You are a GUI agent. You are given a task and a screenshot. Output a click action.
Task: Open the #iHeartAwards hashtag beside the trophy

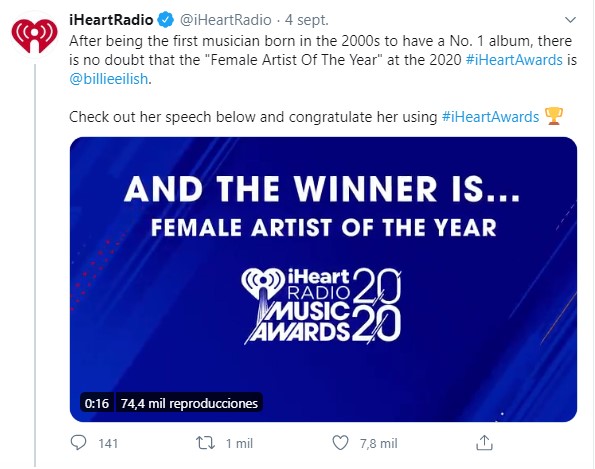tap(490, 117)
